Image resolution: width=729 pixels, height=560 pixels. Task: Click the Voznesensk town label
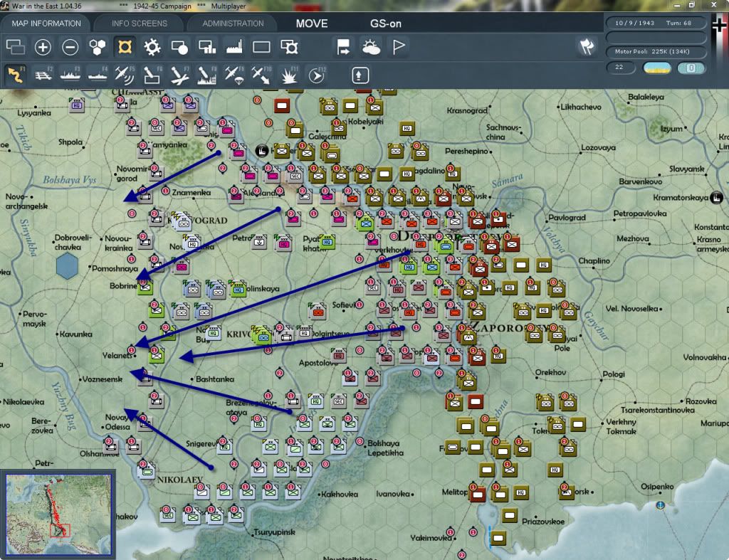103,379
